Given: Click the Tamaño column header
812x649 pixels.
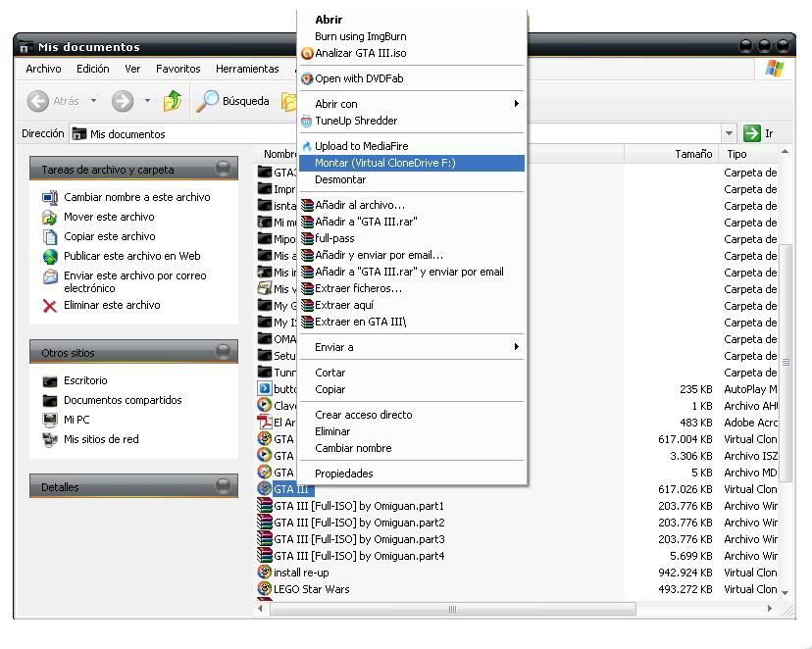Looking at the screenshot, I should (x=673, y=154).
